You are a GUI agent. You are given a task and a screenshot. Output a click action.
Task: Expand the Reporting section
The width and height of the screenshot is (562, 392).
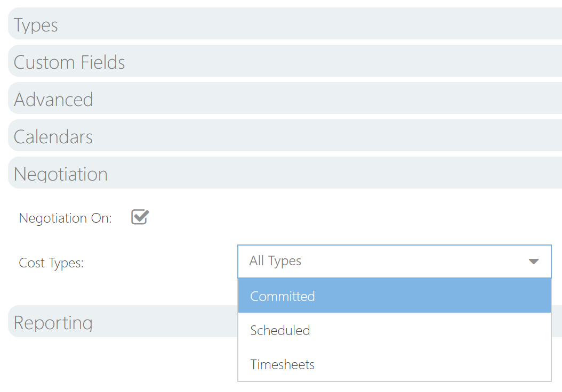(x=123, y=321)
